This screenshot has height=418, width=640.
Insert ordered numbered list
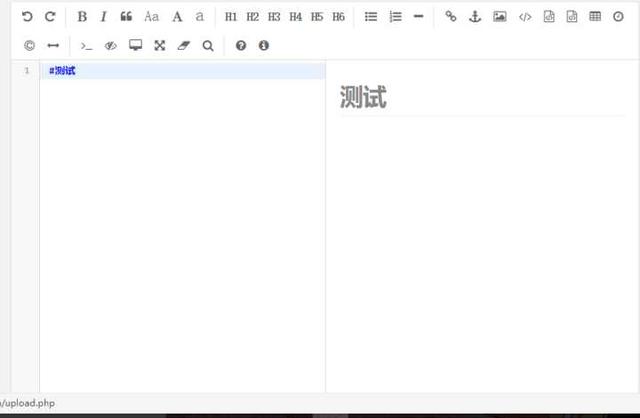click(x=396, y=17)
